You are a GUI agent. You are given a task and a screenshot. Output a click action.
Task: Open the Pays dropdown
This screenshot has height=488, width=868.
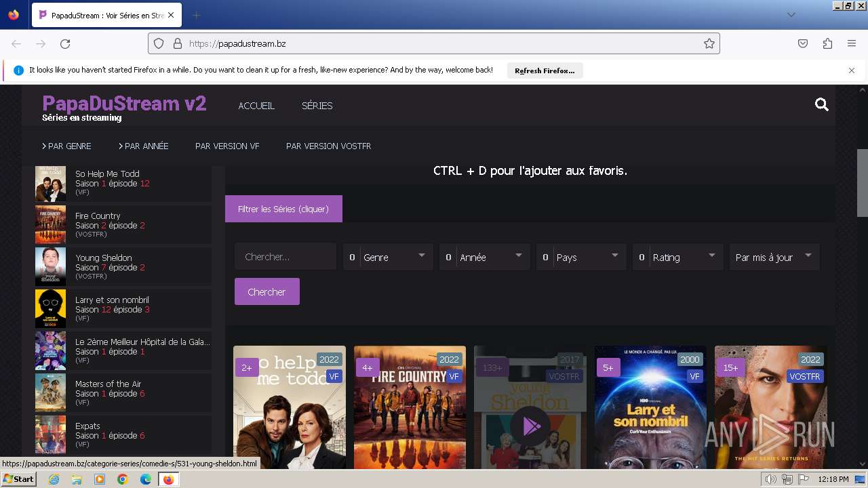[x=581, y=257]
